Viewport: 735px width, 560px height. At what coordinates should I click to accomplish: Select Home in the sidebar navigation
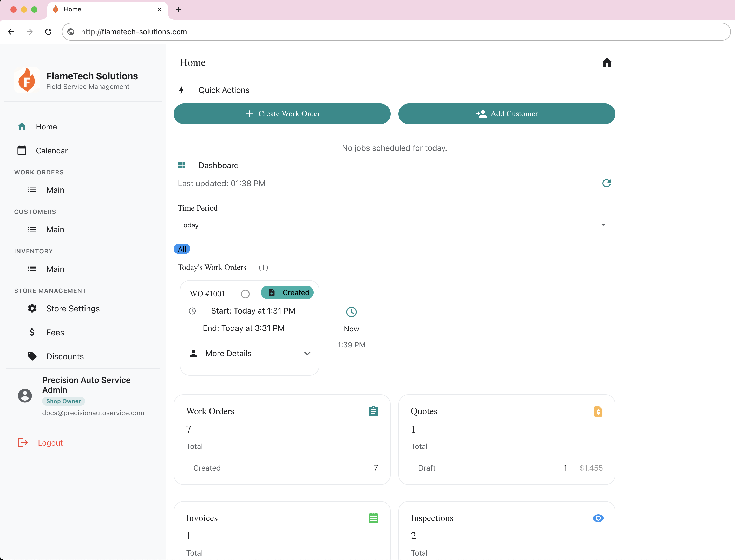click(x=46, y=127)
